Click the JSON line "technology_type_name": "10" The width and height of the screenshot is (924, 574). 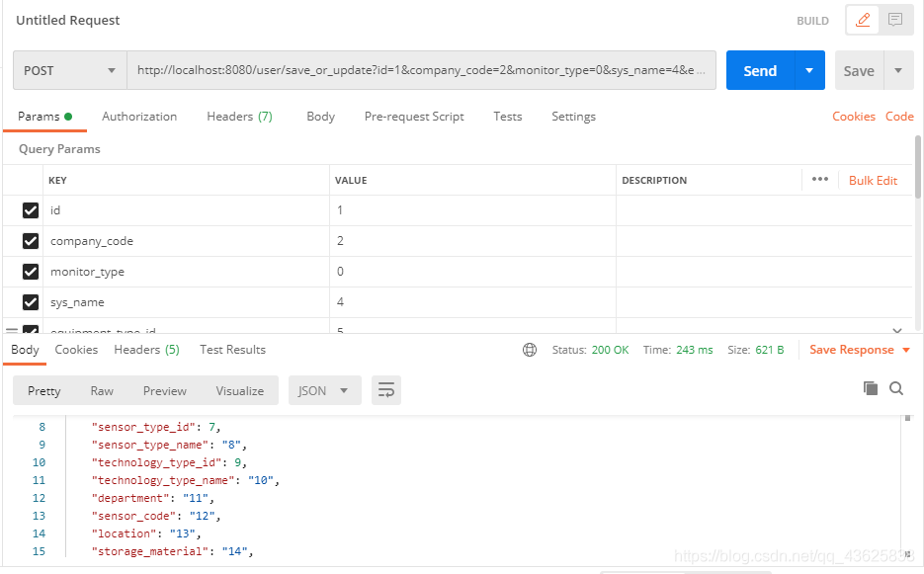185,480
